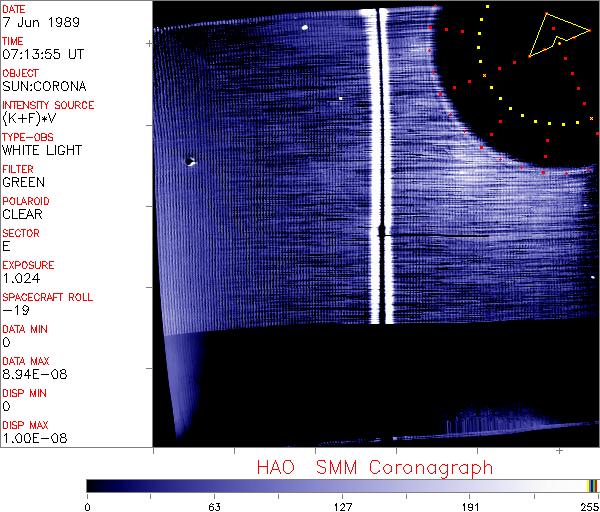The width and height of the screenshot is (600, 512).
Task: Click the yellow end of the color bar
Action: click(591, 485)
